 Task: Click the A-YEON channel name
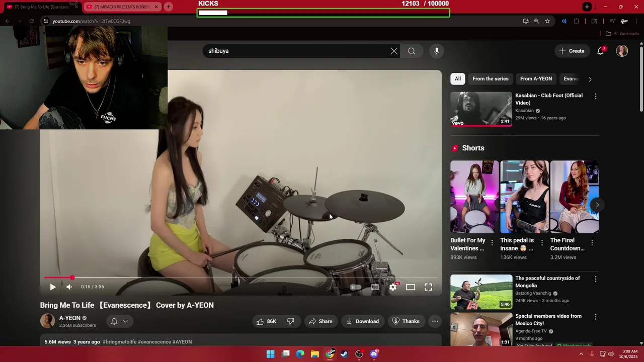[x=70, y=318]
